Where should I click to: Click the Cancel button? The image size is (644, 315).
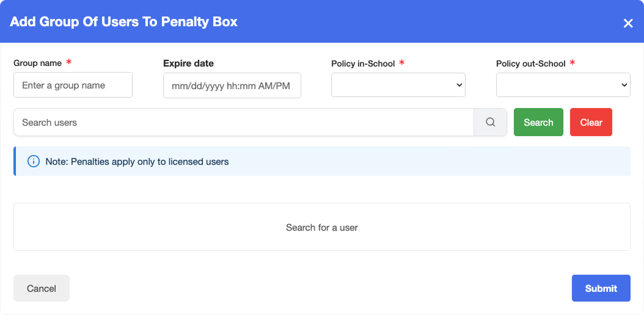[x=42, y=288]
